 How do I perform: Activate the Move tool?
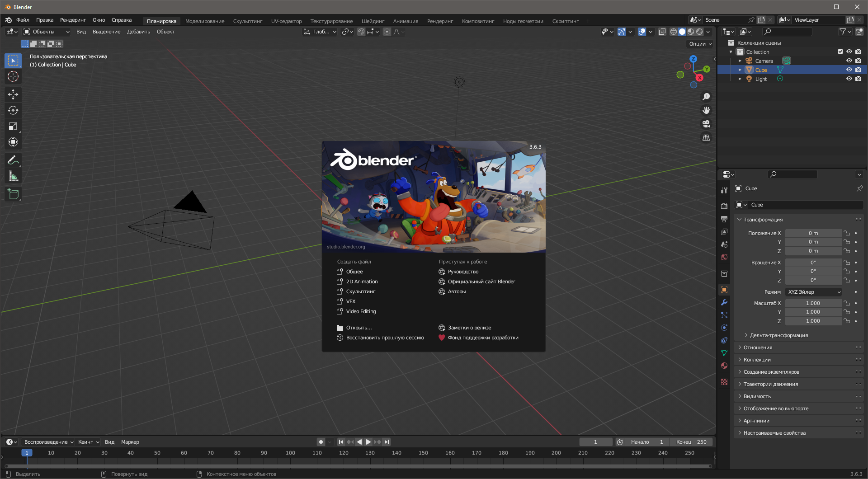point(13,94)
